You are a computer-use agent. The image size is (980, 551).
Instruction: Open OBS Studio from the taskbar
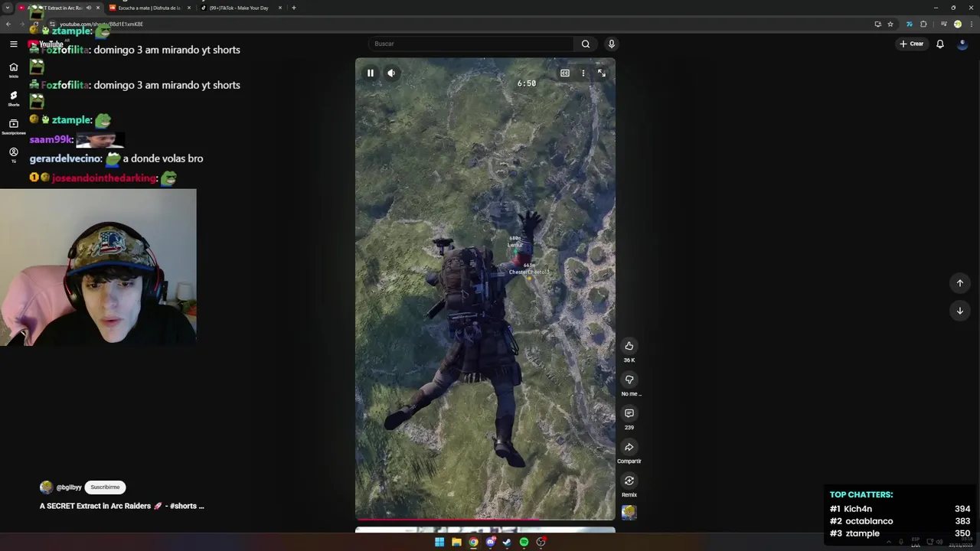(x=541, y=542)
